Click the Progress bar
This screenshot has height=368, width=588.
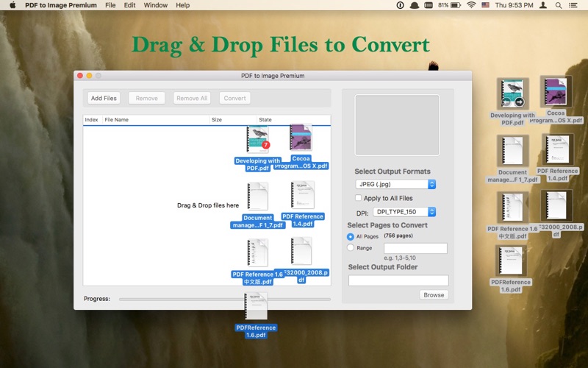(225, 300)
